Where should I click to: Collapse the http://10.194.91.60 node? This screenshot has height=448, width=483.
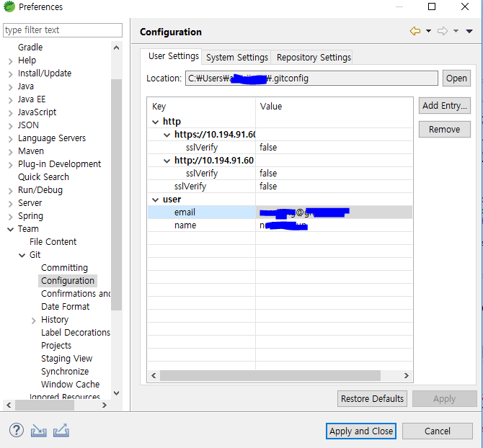[167, 161]
